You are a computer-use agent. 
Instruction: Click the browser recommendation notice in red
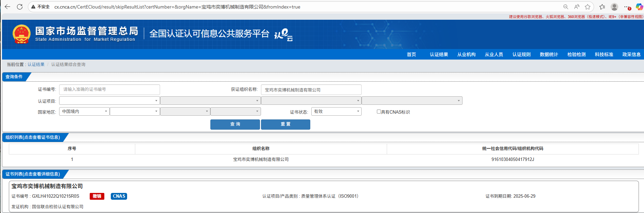click(x=576, y=17)
